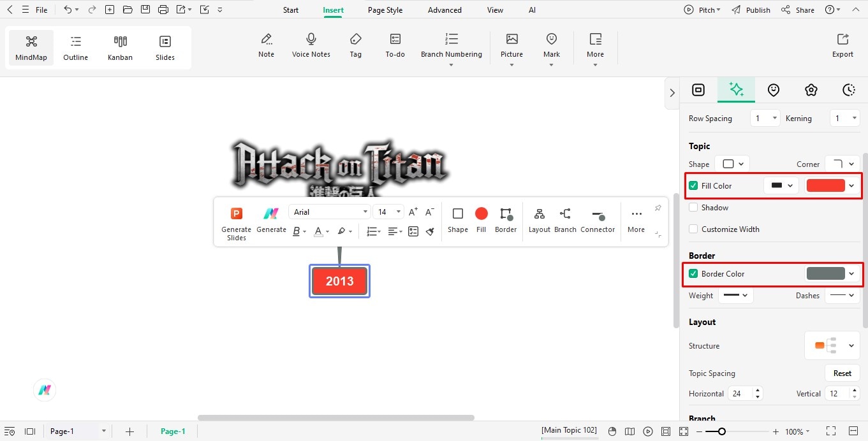Click the green Page-1 tab at bottom

click(x=173, y=431)
